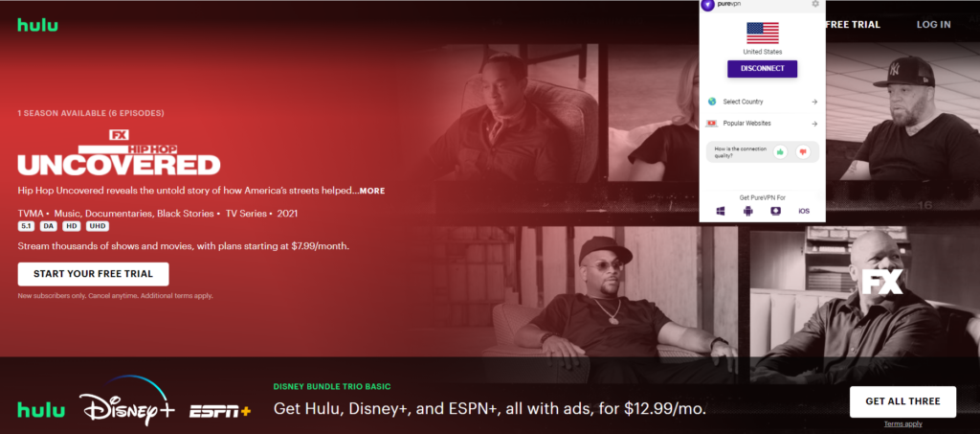980x434 pixels.
Task: Click the thumbs up connection rating
Action: coord(780,151)
